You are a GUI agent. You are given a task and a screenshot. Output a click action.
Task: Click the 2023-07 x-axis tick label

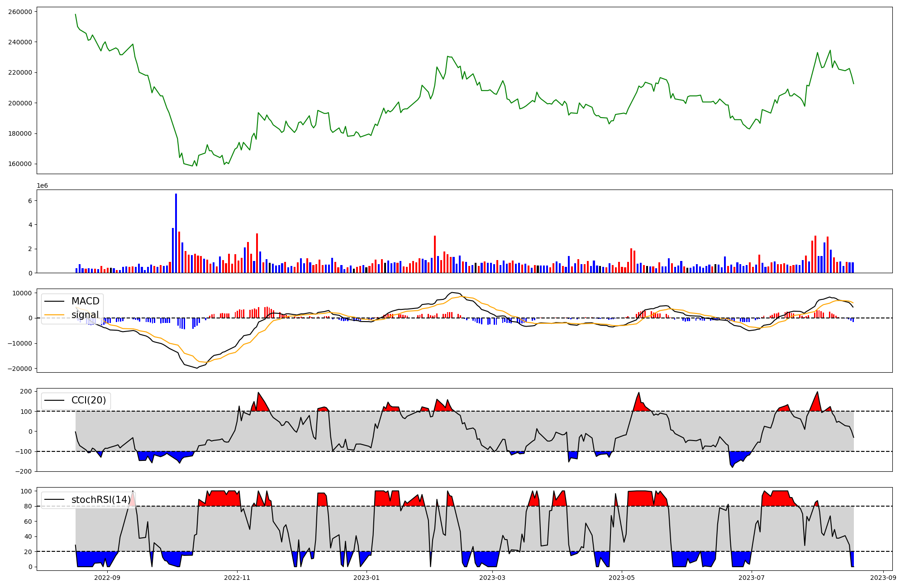[x=752, y=578]
